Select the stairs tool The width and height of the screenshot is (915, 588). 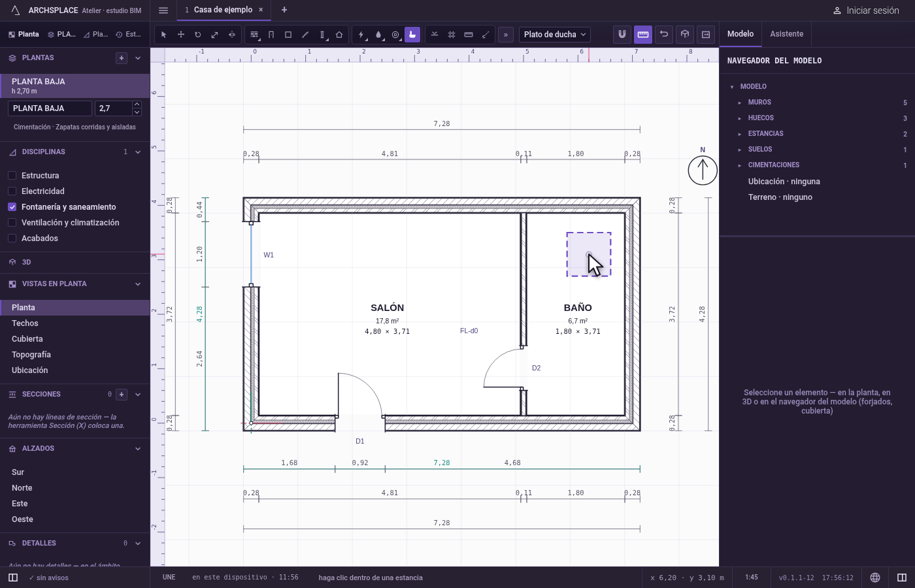[x=305, y=35]
